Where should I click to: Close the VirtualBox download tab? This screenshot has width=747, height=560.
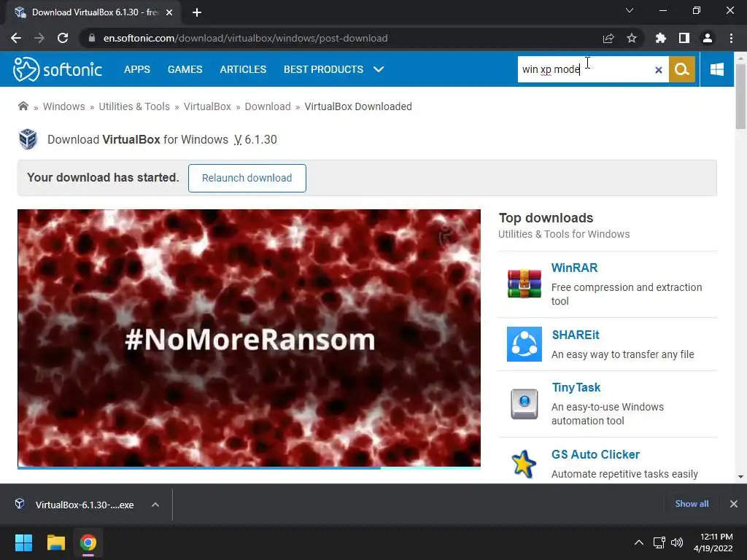(169, 12)
